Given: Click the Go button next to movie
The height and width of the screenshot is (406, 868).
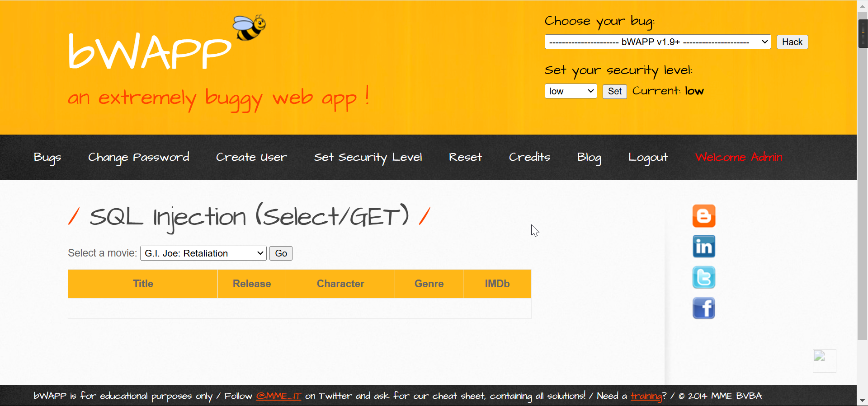Looking at the screenshot, I should (281, 253).
